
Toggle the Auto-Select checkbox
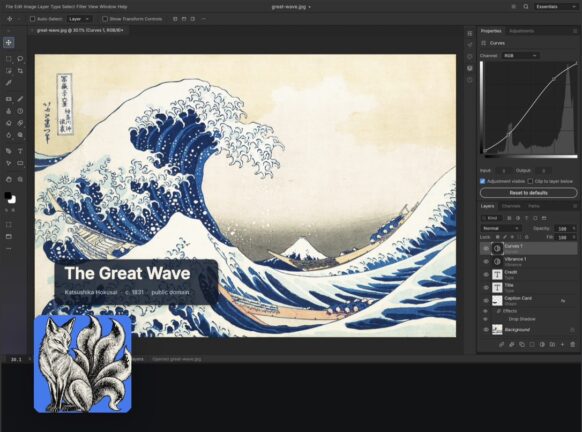(x=32, y=19)
